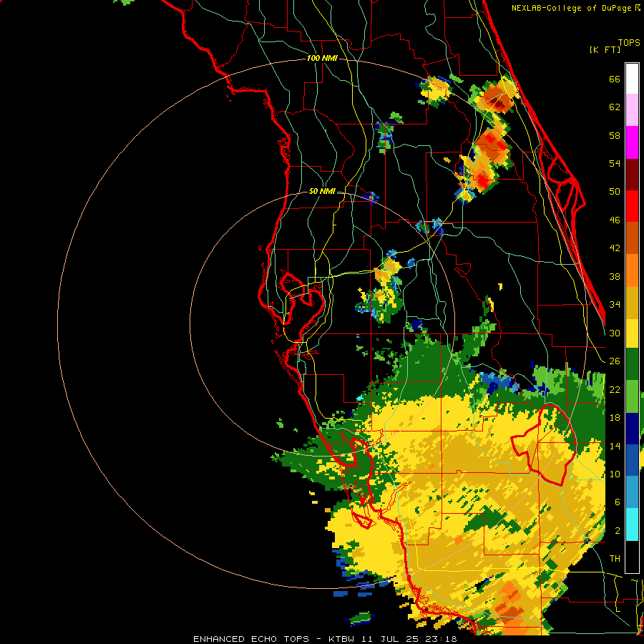The height and width of the screenshot is (644, 644).
Task: Click the 2 legend value
Action: [x=618, y=531]
